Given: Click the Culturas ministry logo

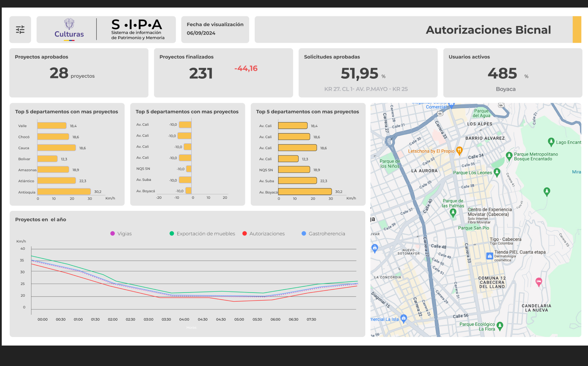Looking at the screenshot, I should 69,29.
